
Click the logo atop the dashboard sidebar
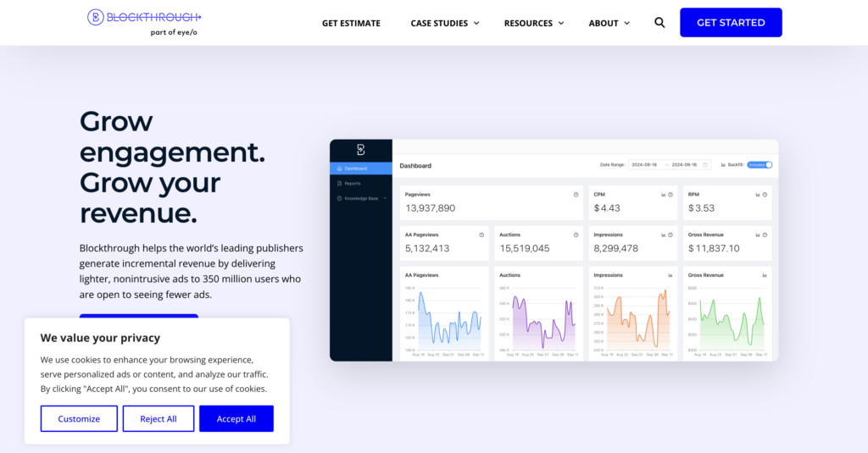361,149
